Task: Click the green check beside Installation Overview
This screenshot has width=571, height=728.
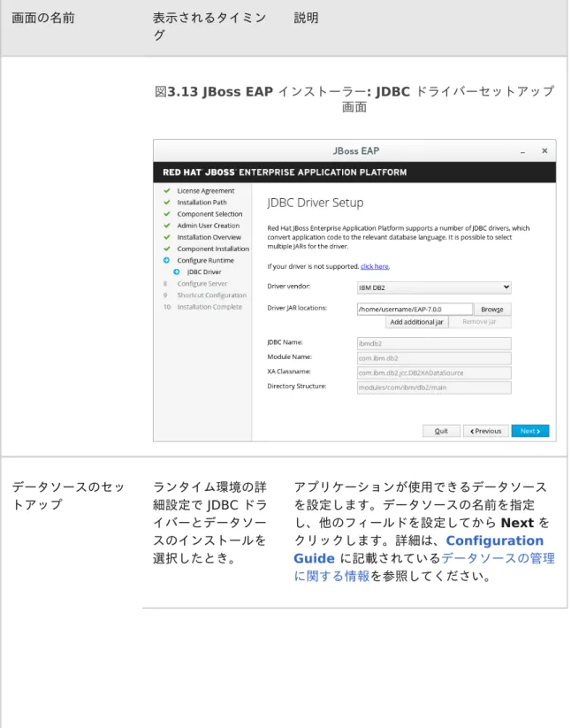Action: [166, 237]
